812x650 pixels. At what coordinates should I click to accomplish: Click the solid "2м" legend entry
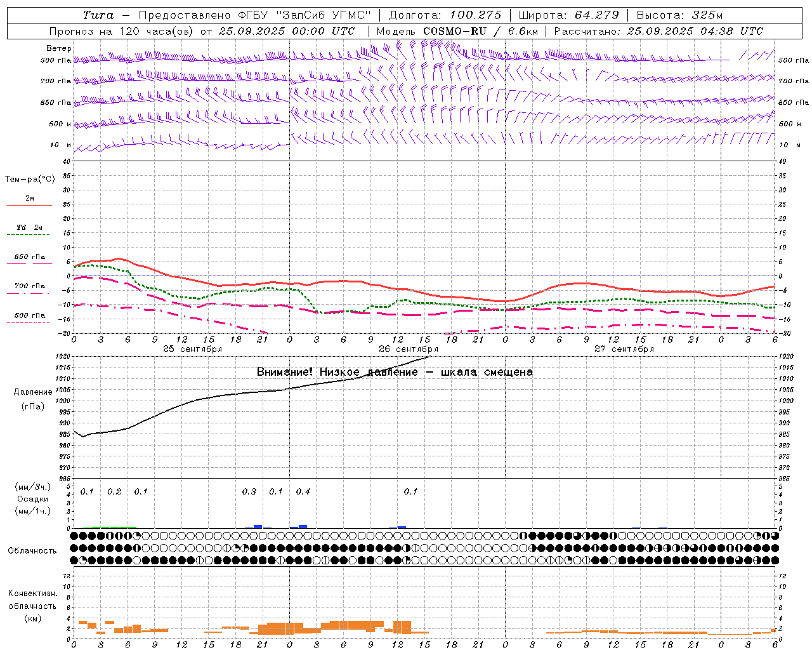click(x=30, y=200)
